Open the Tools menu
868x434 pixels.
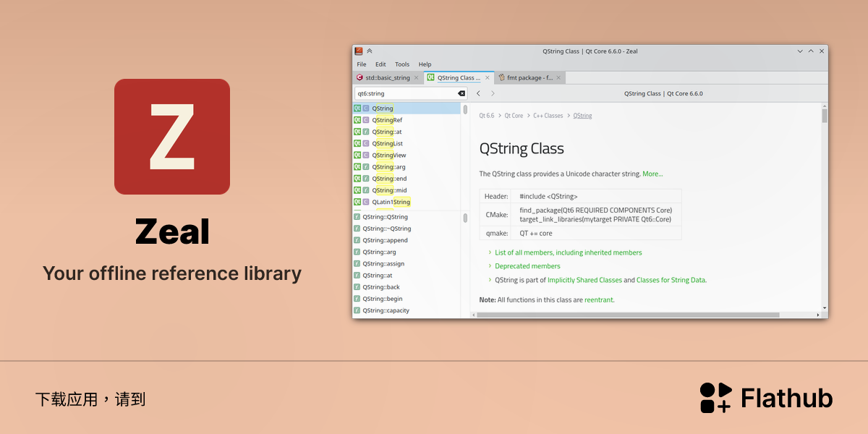402,64
